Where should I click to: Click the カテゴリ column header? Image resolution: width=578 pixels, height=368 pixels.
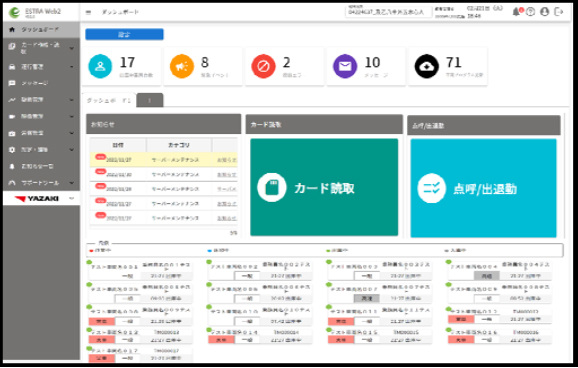click(x=179, y=145)
